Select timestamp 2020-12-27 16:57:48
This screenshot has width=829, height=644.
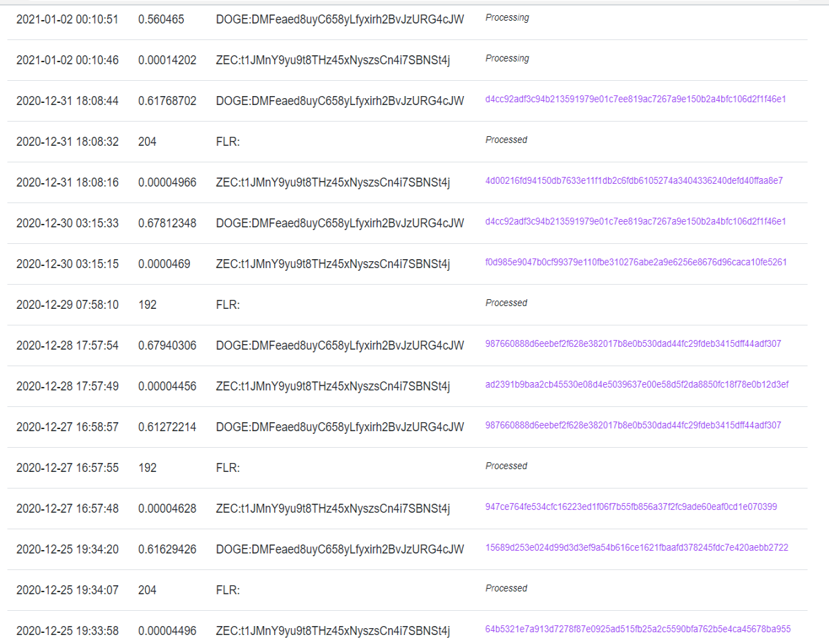[x=68, y=509]
